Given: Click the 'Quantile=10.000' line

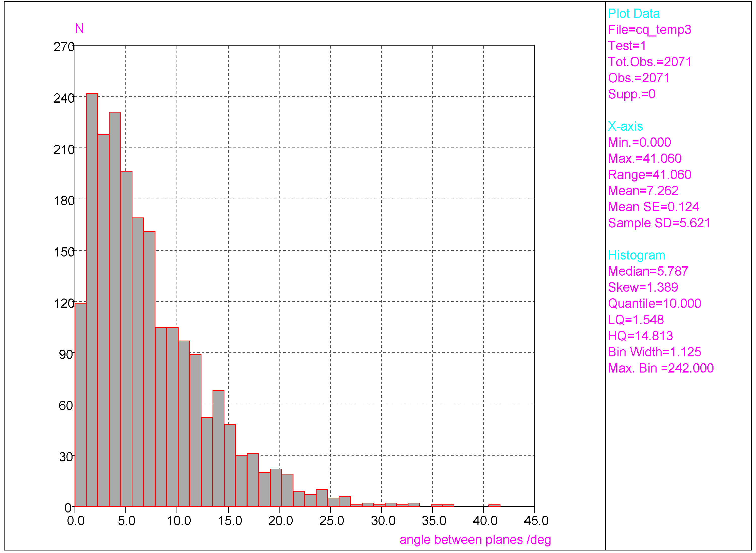Looking at the screenshot, I should [x=654, y=304].
